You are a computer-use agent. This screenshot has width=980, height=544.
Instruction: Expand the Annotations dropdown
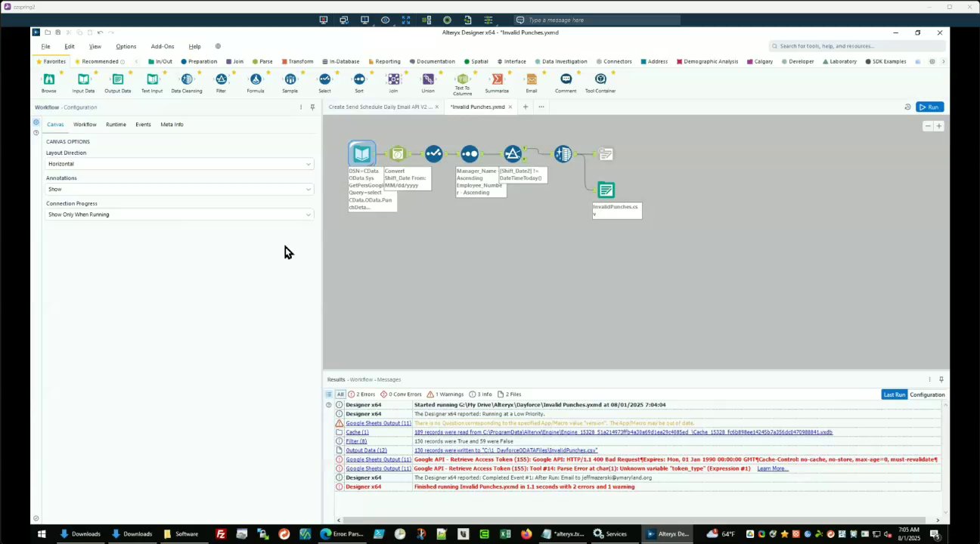179,190
